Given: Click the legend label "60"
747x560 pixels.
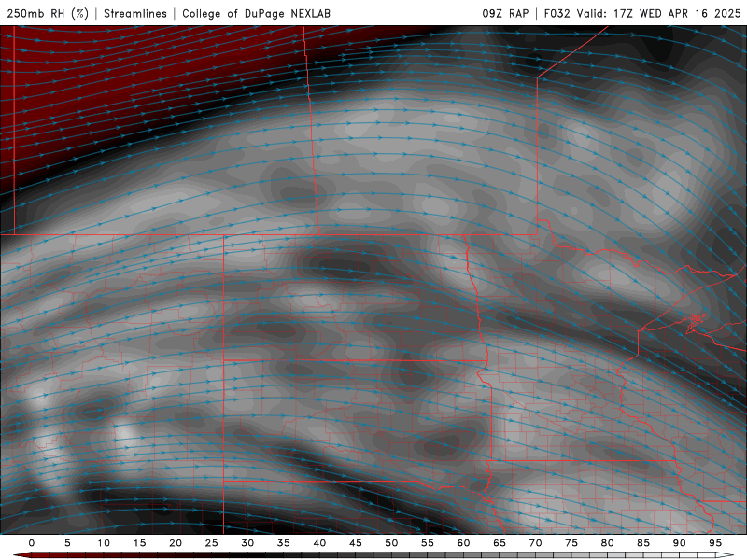Looking at the screenshot, I should (x=463, y=543).
